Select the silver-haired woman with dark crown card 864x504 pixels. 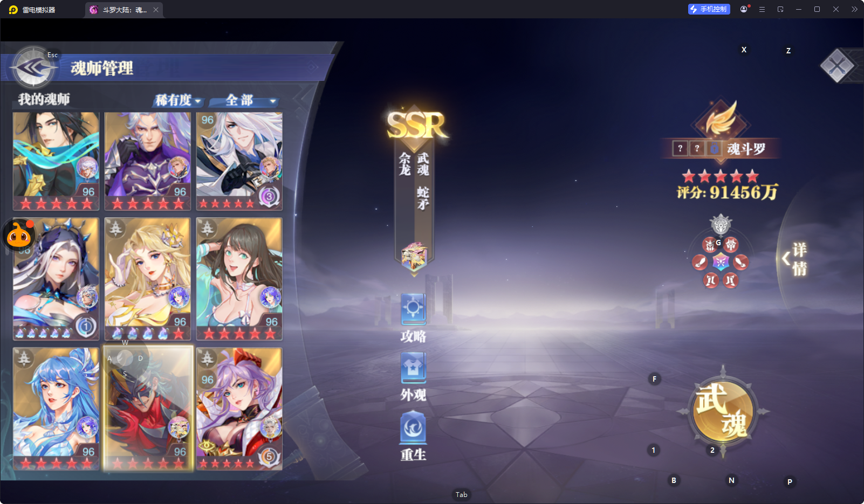pos(56,279)
